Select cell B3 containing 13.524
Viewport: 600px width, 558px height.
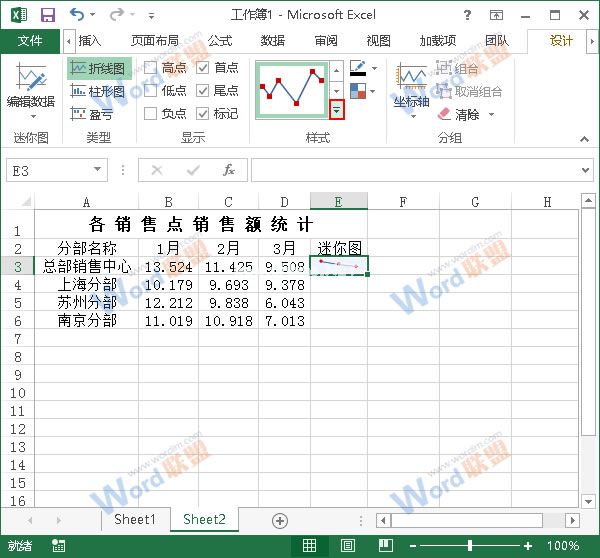pos(168,266)
